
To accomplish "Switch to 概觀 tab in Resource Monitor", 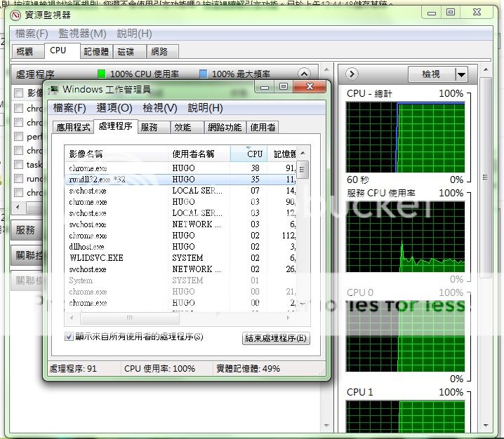I will tap(27, 52).
